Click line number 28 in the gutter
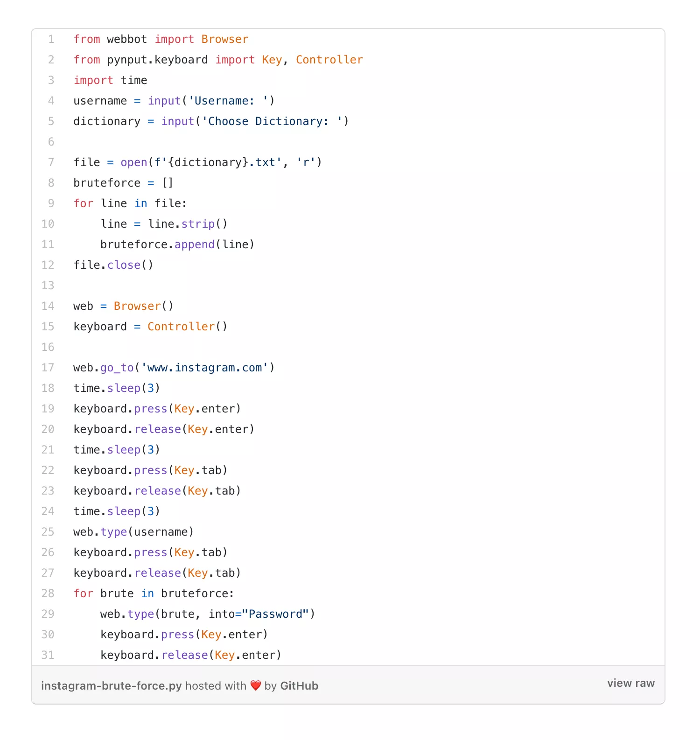 click(48, 593)
